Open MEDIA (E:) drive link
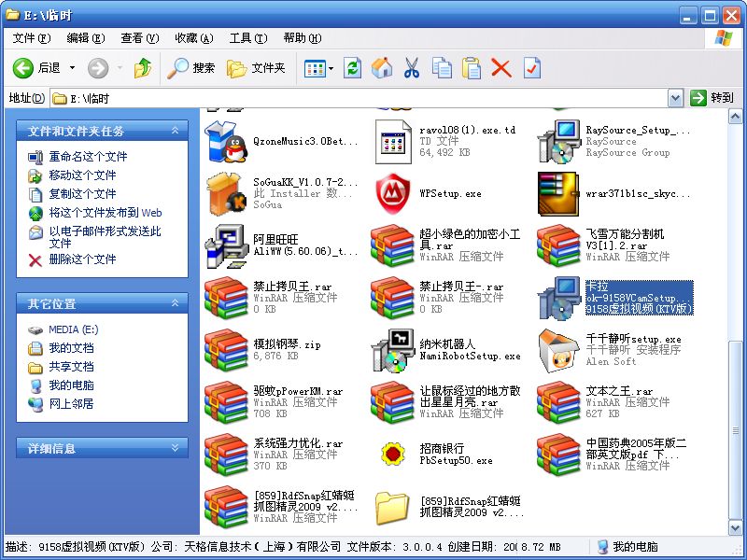 [74, 329]
